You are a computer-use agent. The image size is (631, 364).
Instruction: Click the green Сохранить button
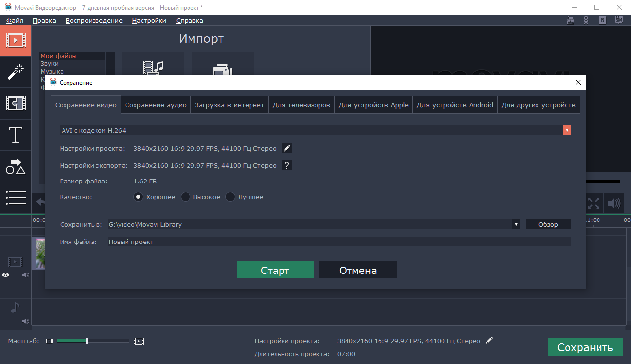(x=585, y=347)
